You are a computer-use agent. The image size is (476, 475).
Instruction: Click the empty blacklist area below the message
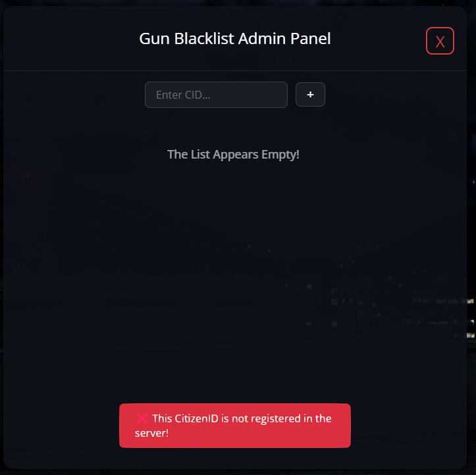(x=235, y=273)
